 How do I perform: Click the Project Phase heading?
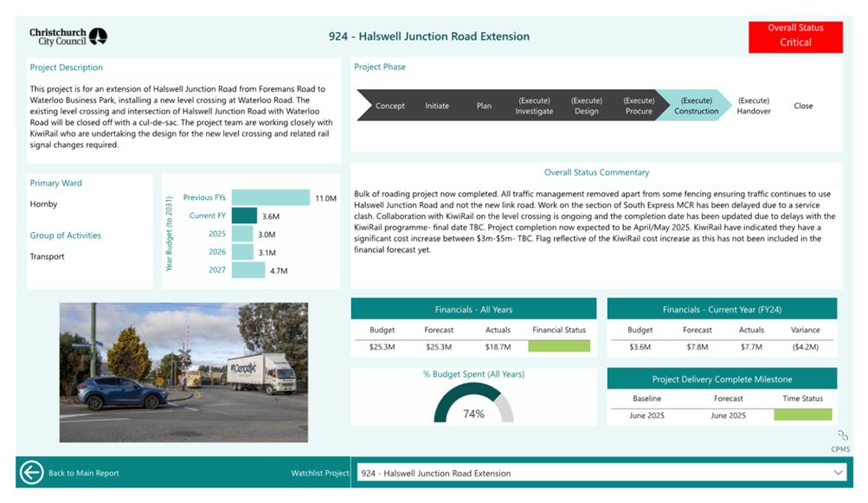(x=380, y=67)
